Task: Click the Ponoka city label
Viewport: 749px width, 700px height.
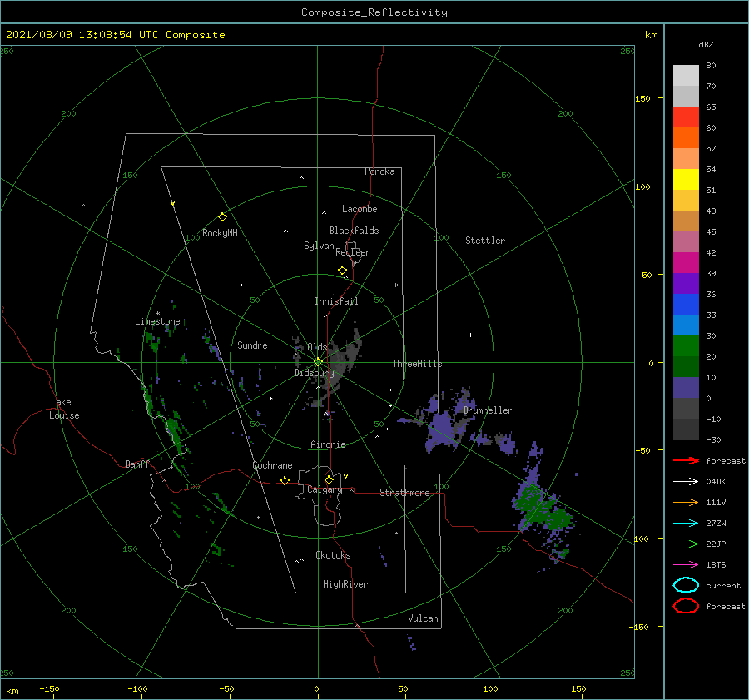Action: coord(379,171)
